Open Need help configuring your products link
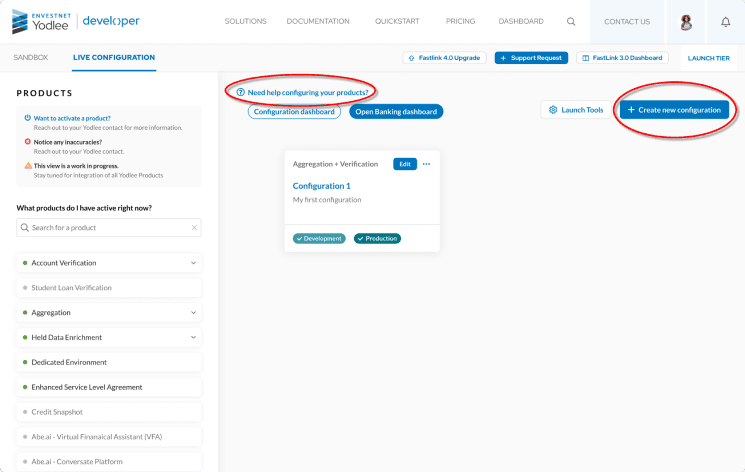745x472 pixels. click(x=307, y=92)
